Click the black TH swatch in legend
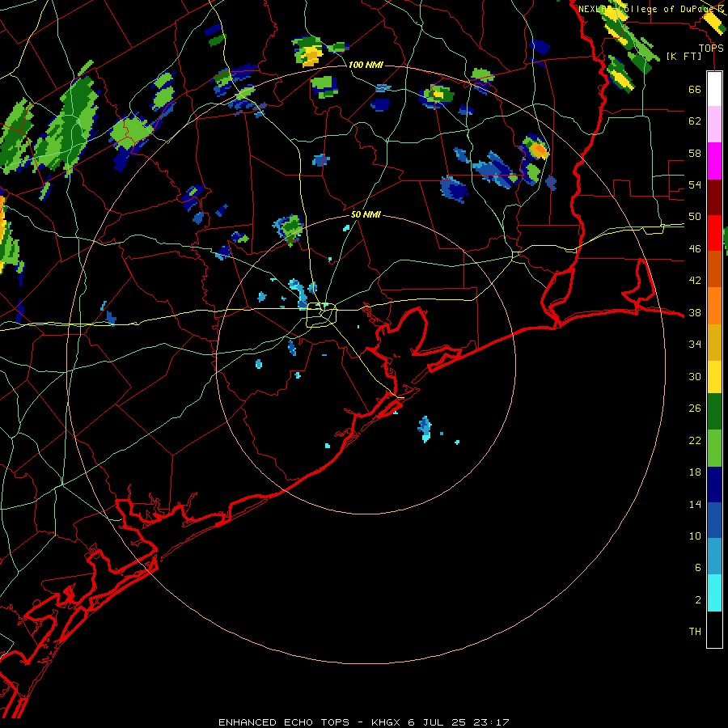Screen dimensions: 728x728 (714, 629)
